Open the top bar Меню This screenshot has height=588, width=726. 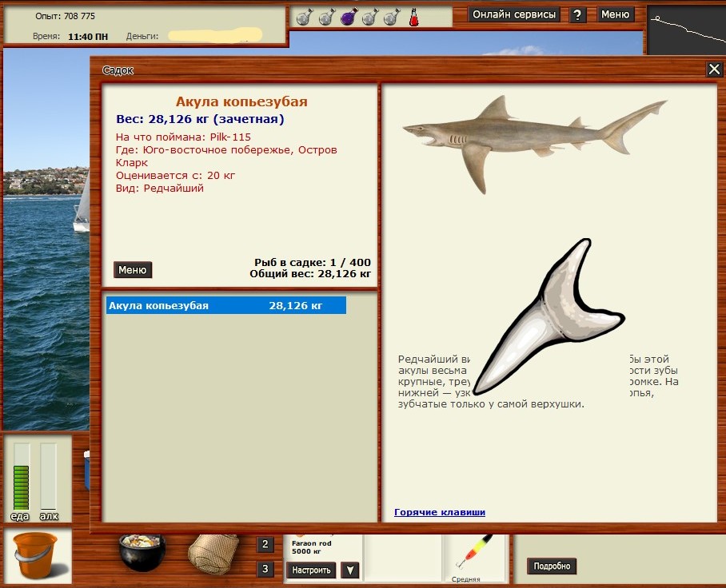click(615, 14)
